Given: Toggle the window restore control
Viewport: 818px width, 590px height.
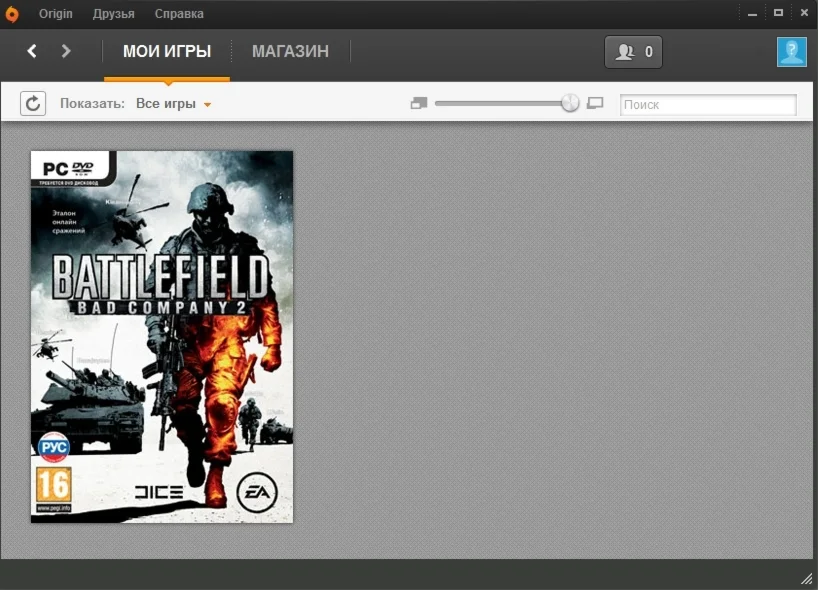Looking at the screenshot, I should pyautogui.click(x=777, y=12).
